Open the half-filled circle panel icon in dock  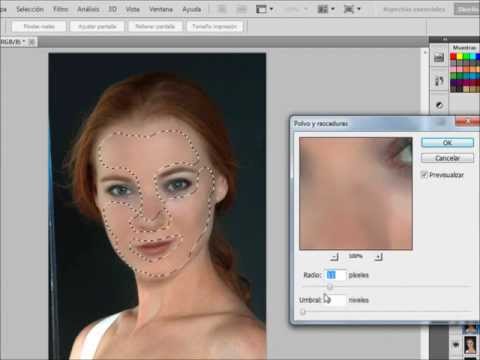coord(439,105)
